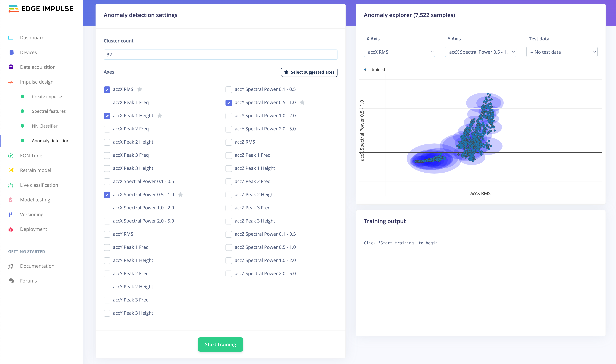Toggle the trained legend marker

tap(365, 70)
